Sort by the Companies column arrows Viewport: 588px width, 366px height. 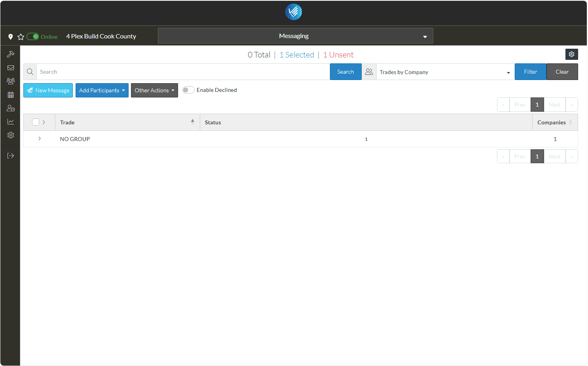pyautogui.click(x=571, y=122)
